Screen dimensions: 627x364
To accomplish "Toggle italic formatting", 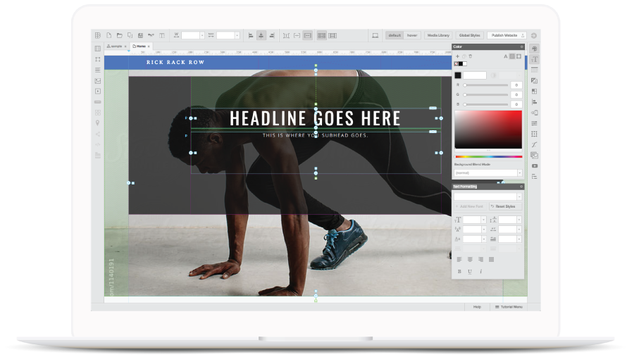I will (x=480, y=271).
